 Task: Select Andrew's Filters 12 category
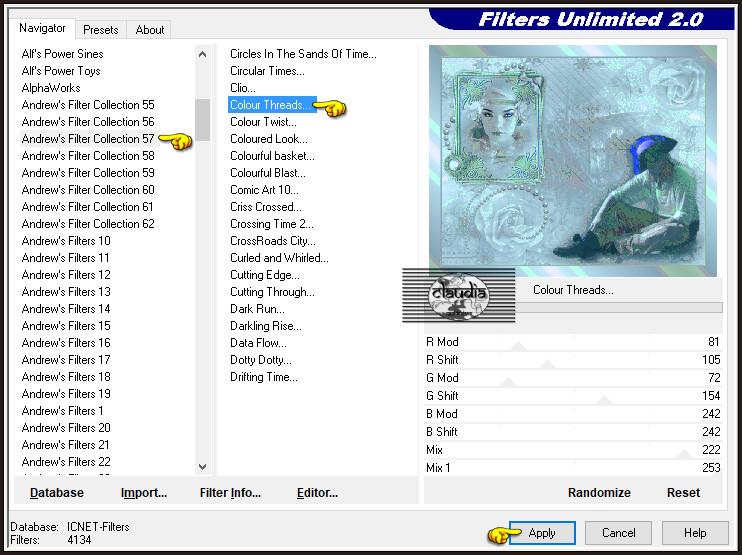(66, 275)
